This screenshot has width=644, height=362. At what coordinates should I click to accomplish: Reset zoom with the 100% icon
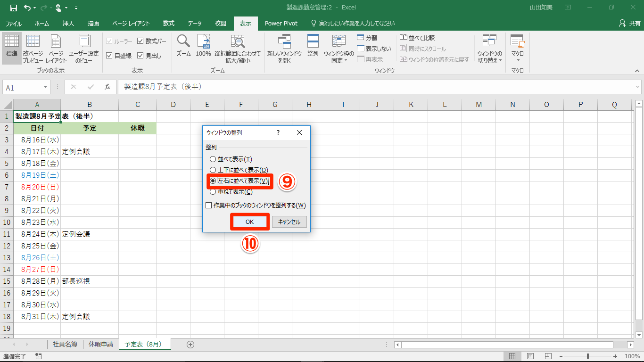coord(203,46)
